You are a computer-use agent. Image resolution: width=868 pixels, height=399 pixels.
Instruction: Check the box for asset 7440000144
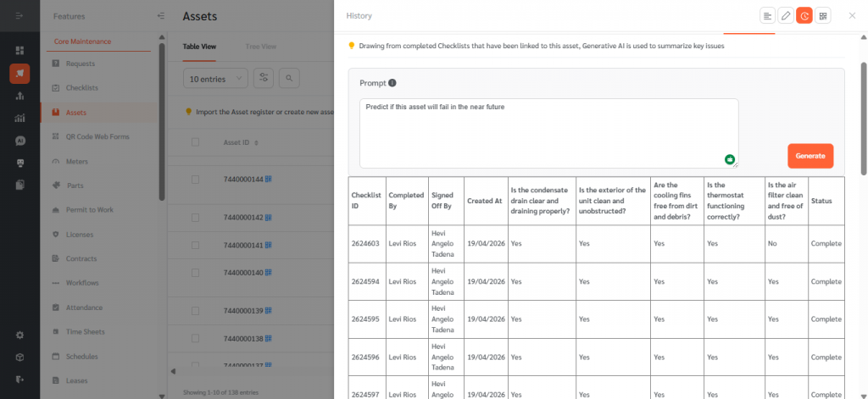click(196, 180)
